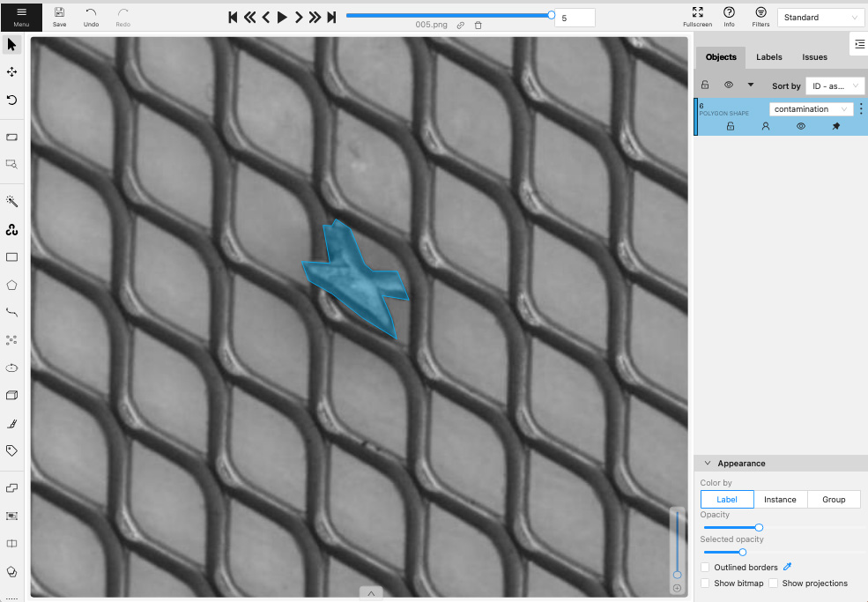Go to the last frame
The width and height of the screenshot is (868, 602).
click(331, 17)
